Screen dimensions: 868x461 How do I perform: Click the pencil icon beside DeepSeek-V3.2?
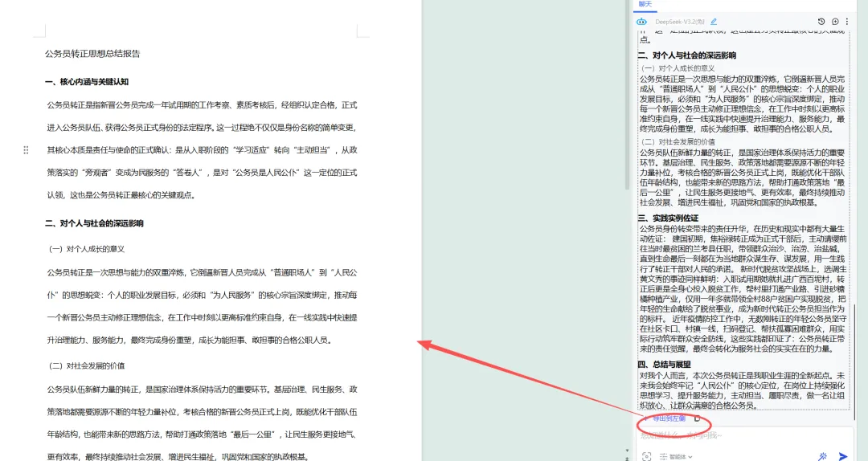[x=714, y=22]
